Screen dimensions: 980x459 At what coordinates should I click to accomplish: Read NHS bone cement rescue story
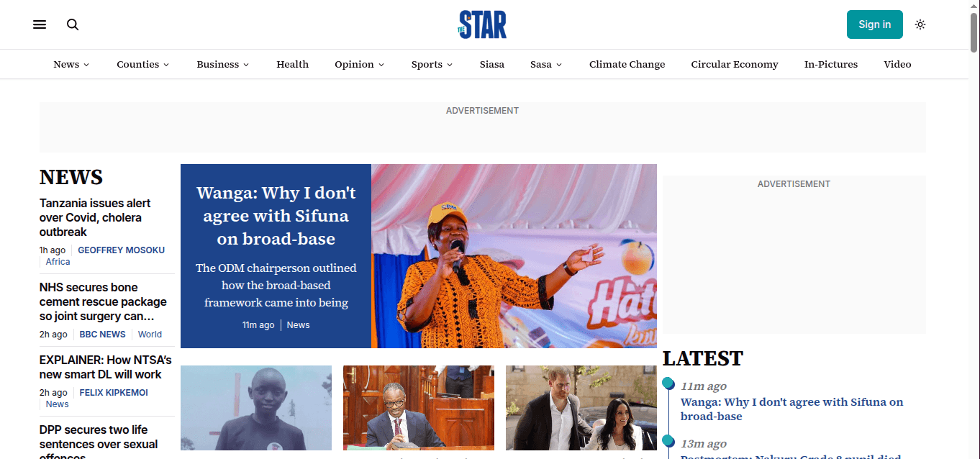point(103,301)
